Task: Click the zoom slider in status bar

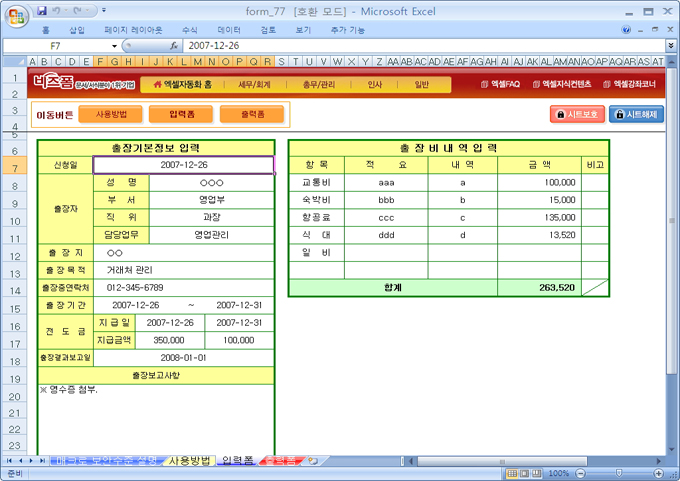Action: (618, 473)
